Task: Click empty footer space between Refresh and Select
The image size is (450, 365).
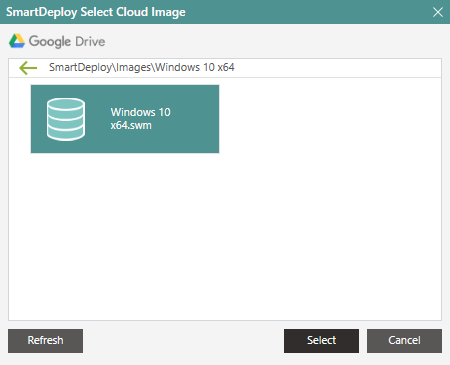Action: point(183,341)
